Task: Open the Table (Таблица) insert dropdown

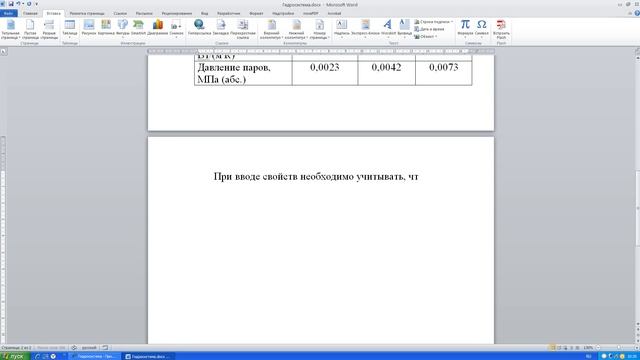Action: pyautogui.click(x=70, y=29)
